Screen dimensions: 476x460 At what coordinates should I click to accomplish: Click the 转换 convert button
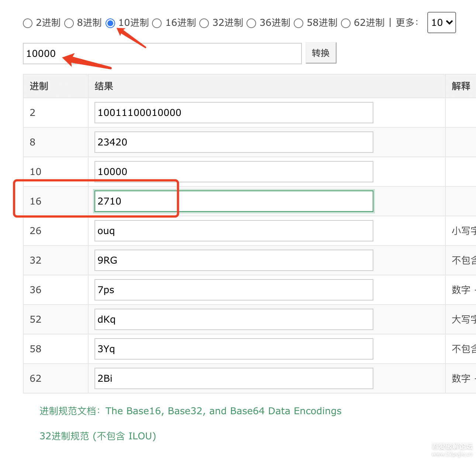click(x=321, y=53)
